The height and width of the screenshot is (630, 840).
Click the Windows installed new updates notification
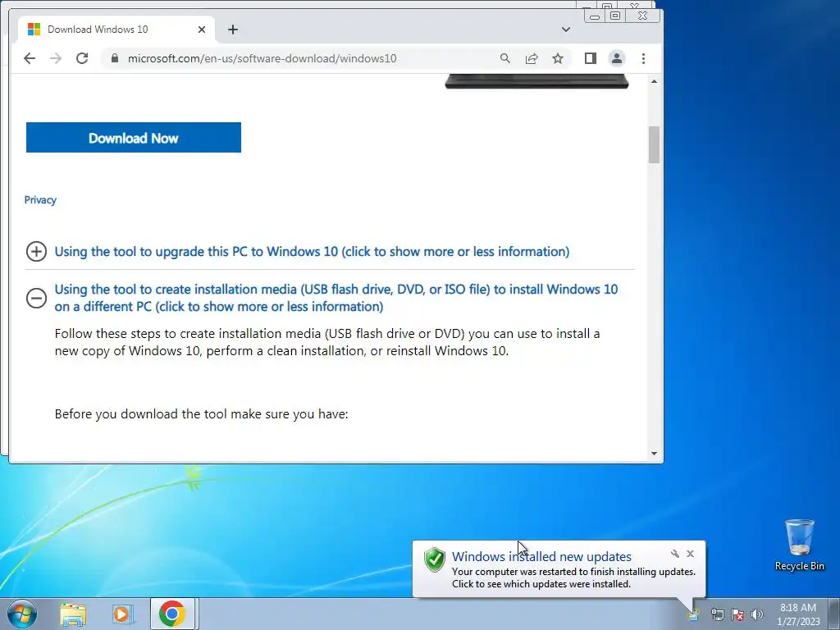(x=559, y=569)
